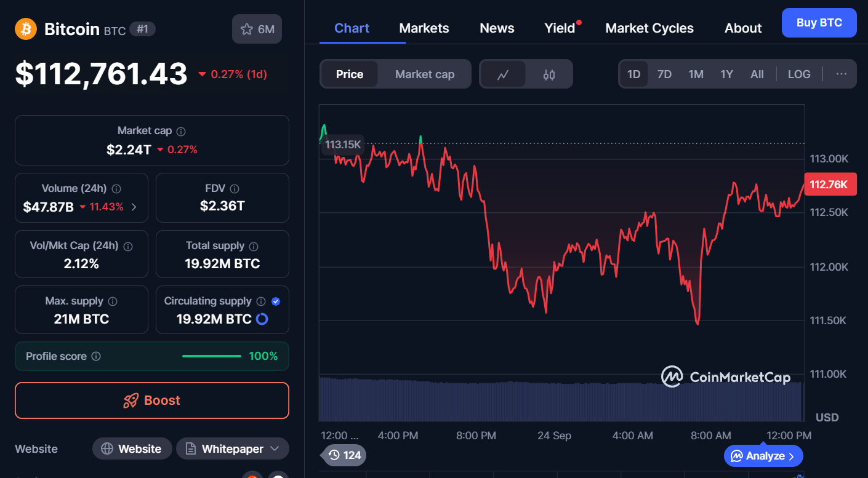Click the Analyze AI icon

pyautogui.click(x=737, y=456)
